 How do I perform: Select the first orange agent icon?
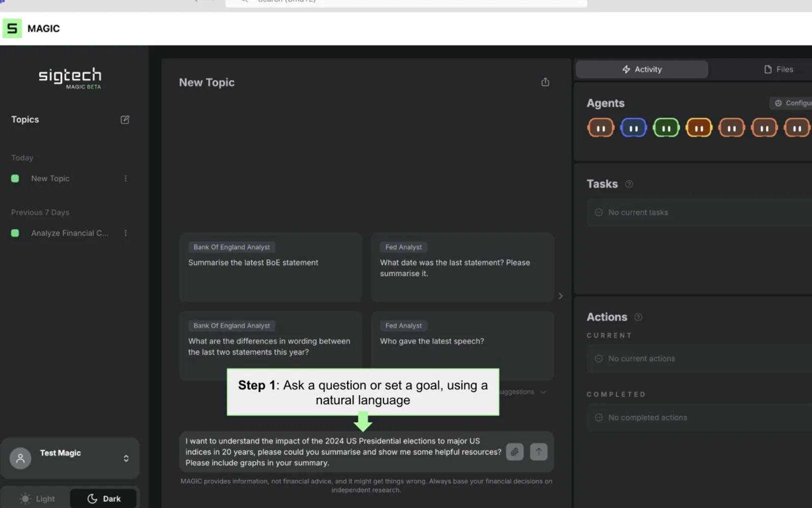pos(601,128)
